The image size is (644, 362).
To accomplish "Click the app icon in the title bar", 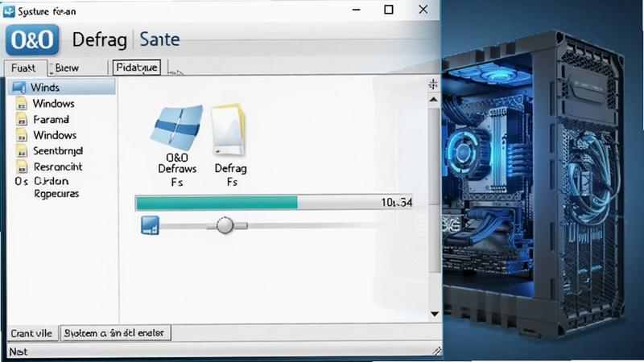I will pos(9,11).
